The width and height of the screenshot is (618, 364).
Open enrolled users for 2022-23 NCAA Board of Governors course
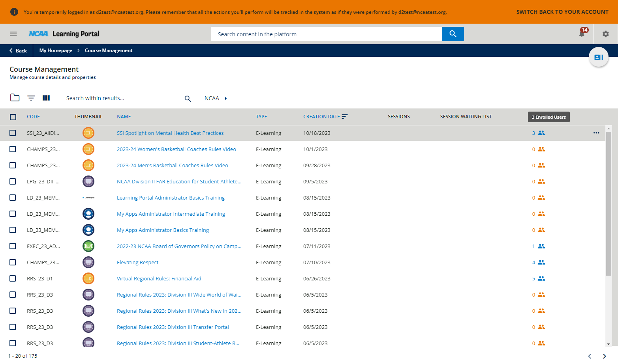(539, 246)
